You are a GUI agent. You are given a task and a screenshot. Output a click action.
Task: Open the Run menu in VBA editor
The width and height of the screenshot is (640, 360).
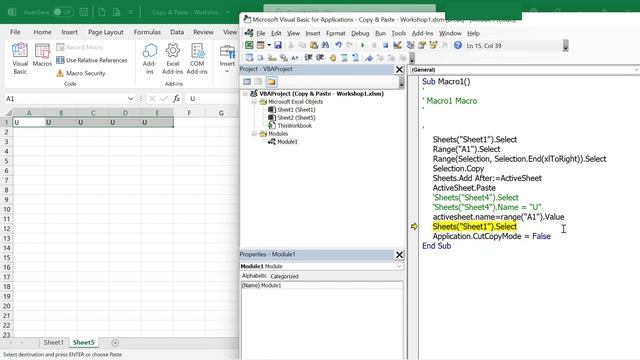(x=380, y=33)
